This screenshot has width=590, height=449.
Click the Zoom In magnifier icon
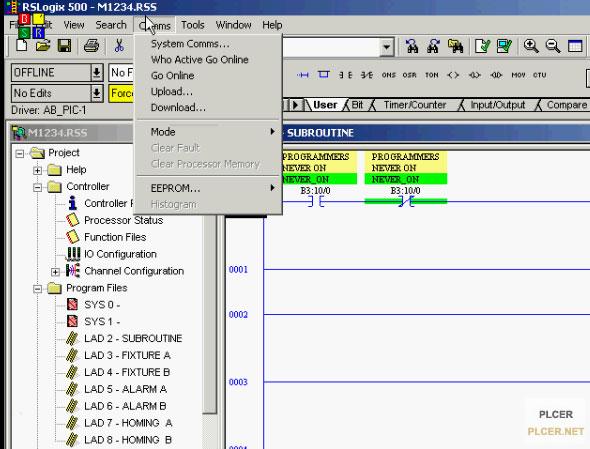point(531,46)
